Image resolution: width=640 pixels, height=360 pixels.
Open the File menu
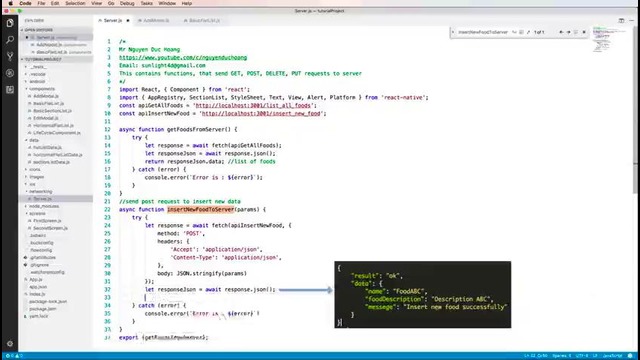point(41,3)
